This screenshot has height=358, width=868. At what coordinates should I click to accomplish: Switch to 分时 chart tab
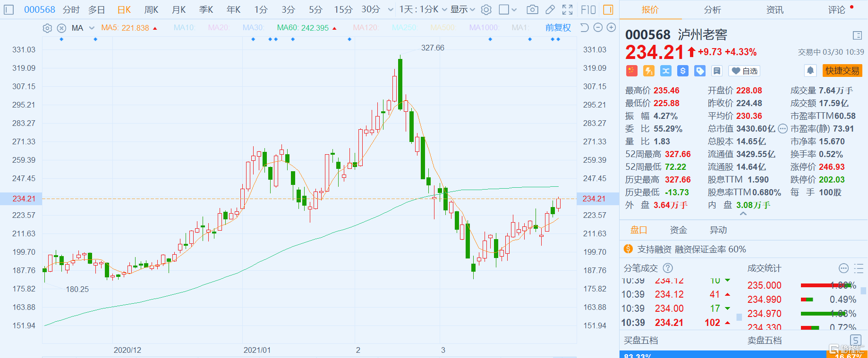pyautogui.click(x=71, y=9)
